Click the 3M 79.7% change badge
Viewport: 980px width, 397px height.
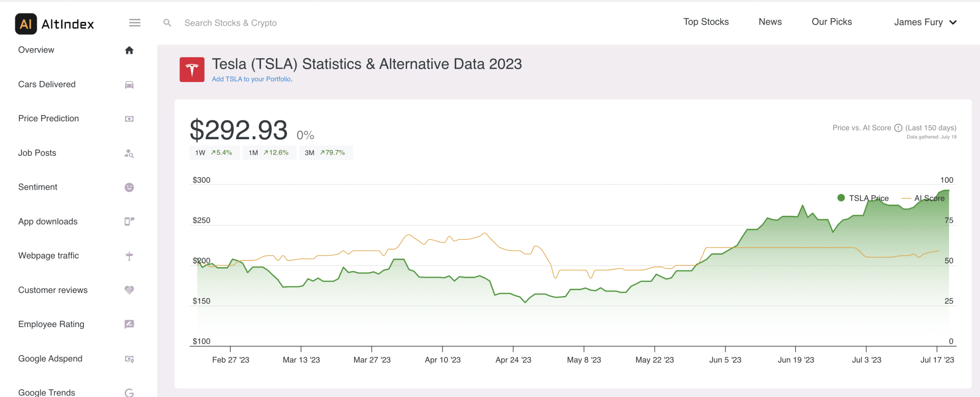point(326,153)
